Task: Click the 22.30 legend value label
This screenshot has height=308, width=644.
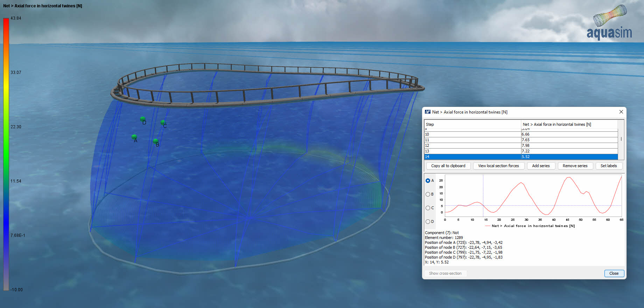Action: [16, 127]
